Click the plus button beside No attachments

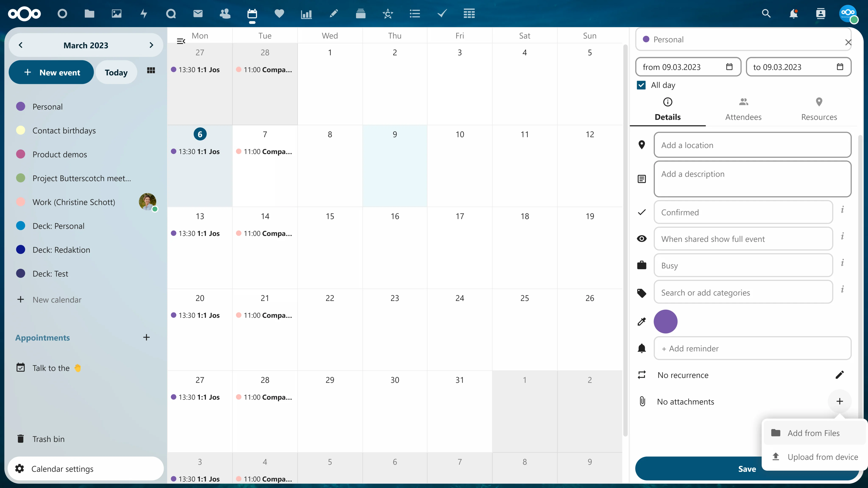pyautogui.click(x=840, y=401)
